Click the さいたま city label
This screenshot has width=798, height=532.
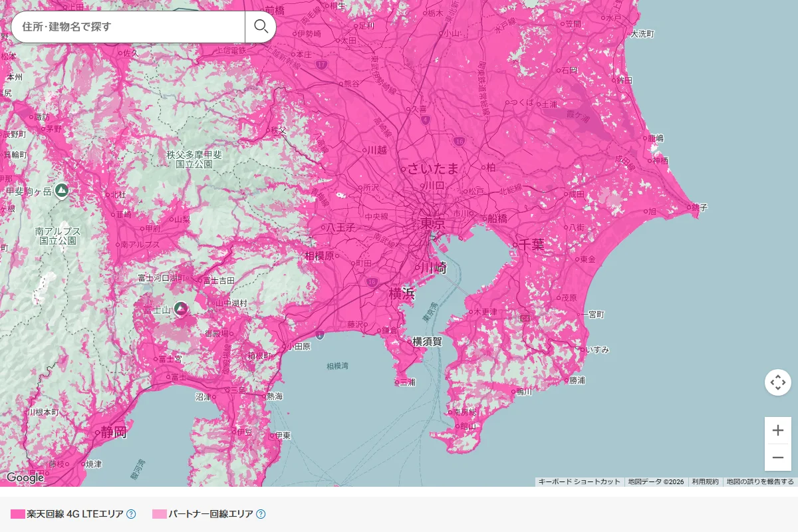point(433,168)
